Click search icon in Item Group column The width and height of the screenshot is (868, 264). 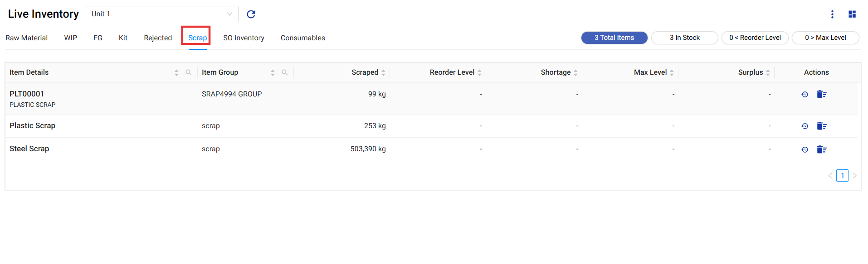[x=285, y=72]
